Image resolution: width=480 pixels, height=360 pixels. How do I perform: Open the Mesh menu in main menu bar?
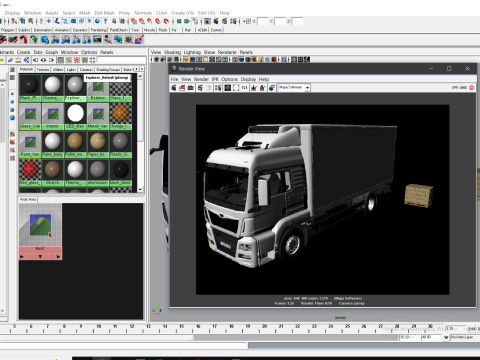pos(84,13)
